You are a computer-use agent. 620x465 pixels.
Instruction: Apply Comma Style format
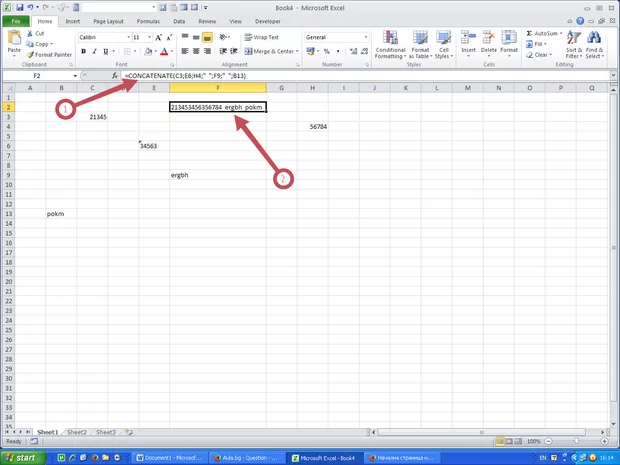click(x=338, y=51)
